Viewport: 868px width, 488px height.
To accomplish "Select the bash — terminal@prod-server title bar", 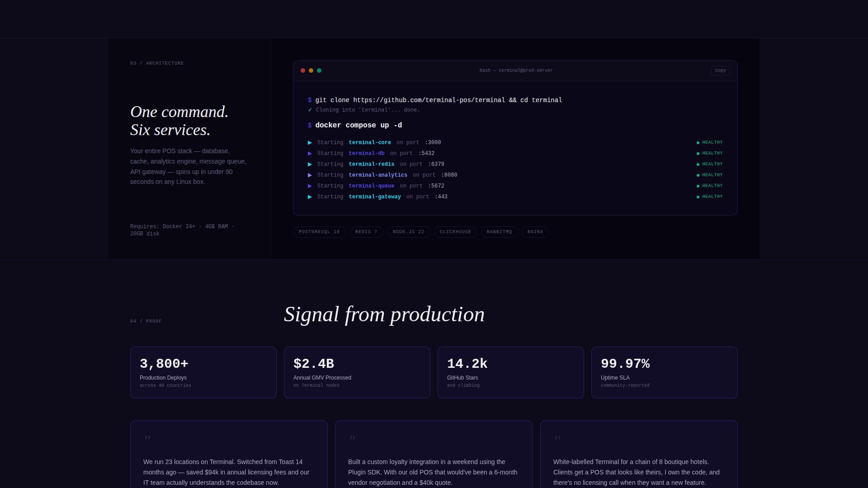I will [516, 70].
